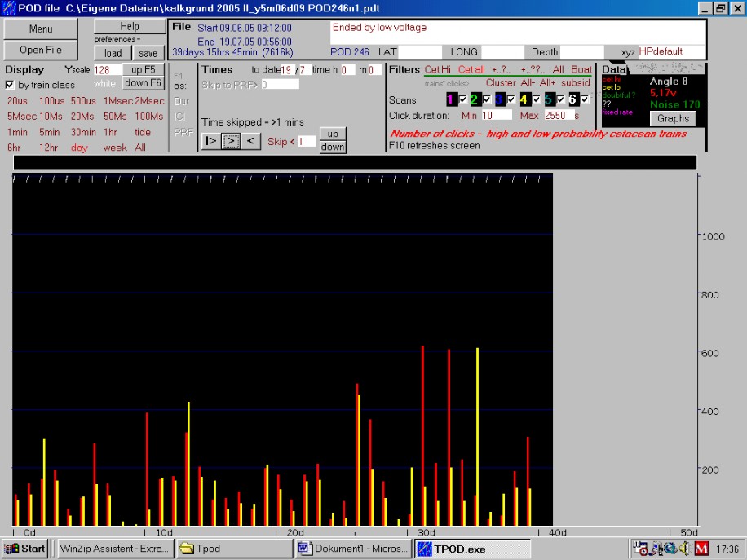This screenshot has width=747, height=560.
Task: Click the step forward '>' button
Action: (x=231, y=141)
